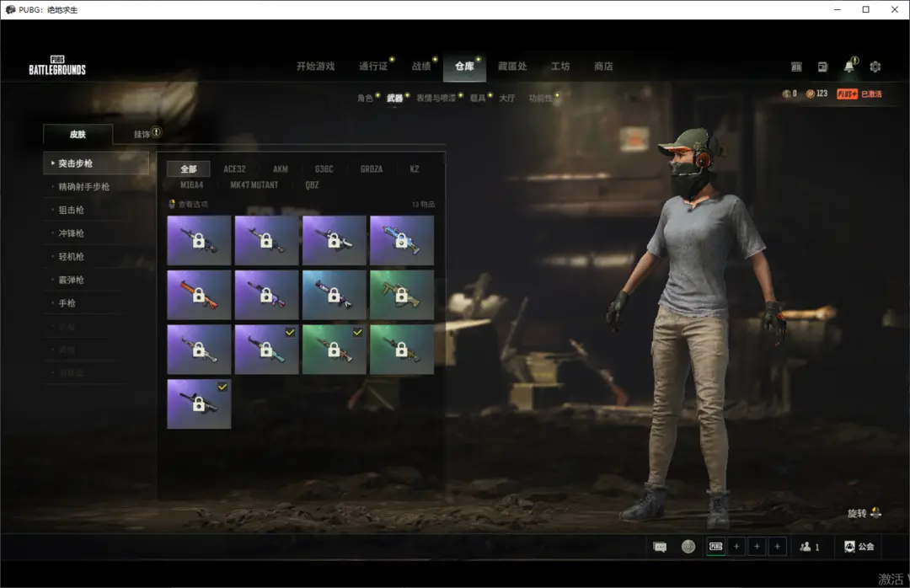The image size is (910, 588).
Task: Select 霰弹枪 category
Action: [x=72, y=280]
